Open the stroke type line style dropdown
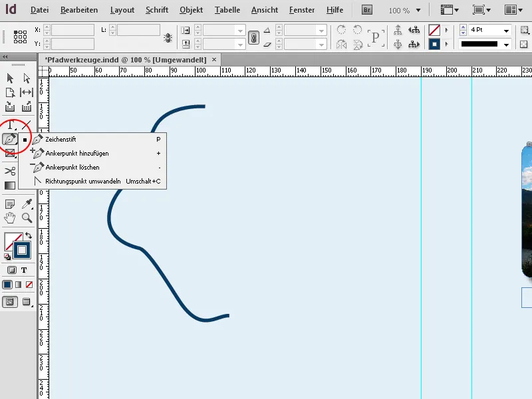 tap(506, 45)
